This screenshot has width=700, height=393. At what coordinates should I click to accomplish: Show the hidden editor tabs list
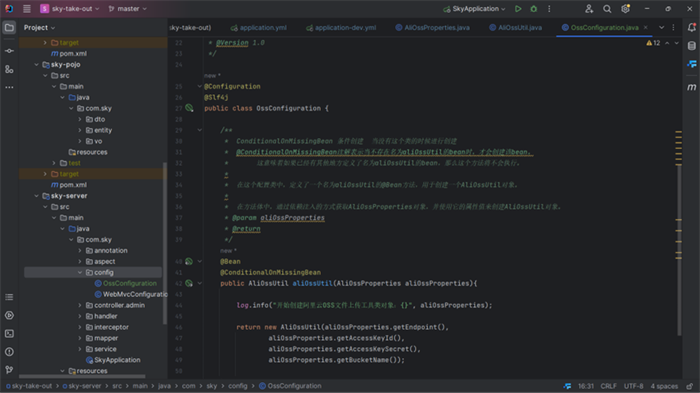tap(662, 28)
